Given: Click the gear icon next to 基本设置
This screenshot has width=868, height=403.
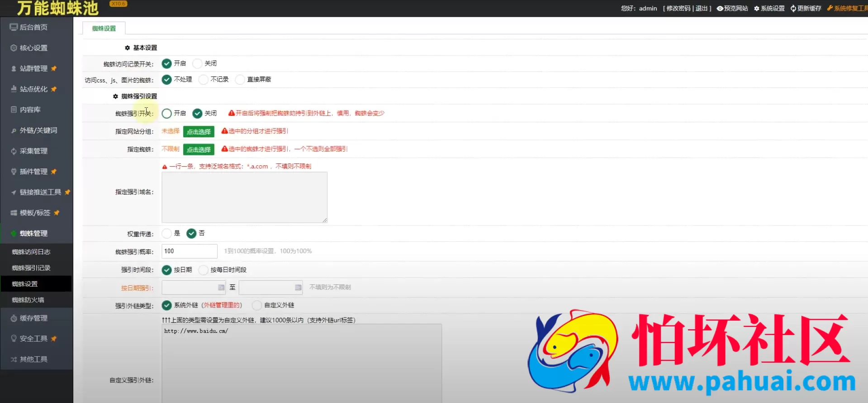Looking at the screenshot, I should [128, 48].
